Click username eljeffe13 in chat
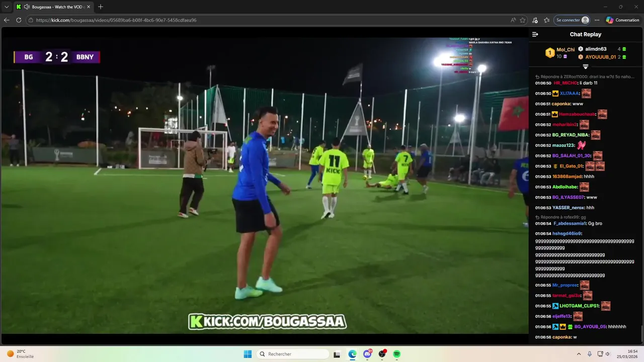This screenshot has height=362, width=644. click(561, 316)
